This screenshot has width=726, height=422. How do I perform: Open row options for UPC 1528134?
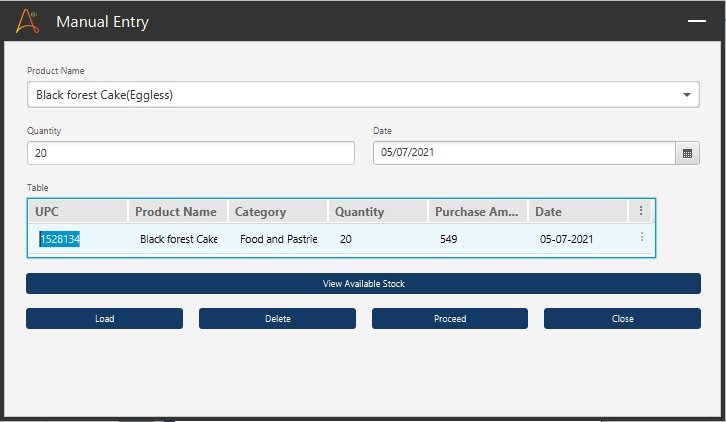[642, 237]
